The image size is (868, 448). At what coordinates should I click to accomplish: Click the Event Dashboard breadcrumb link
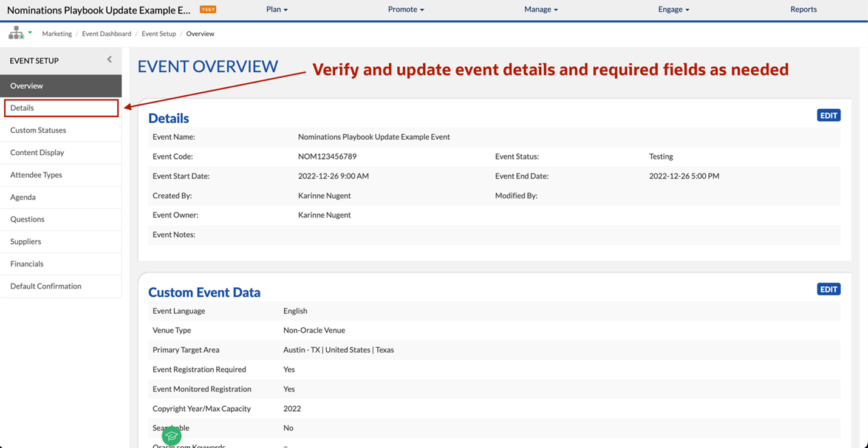click(106, 34)
